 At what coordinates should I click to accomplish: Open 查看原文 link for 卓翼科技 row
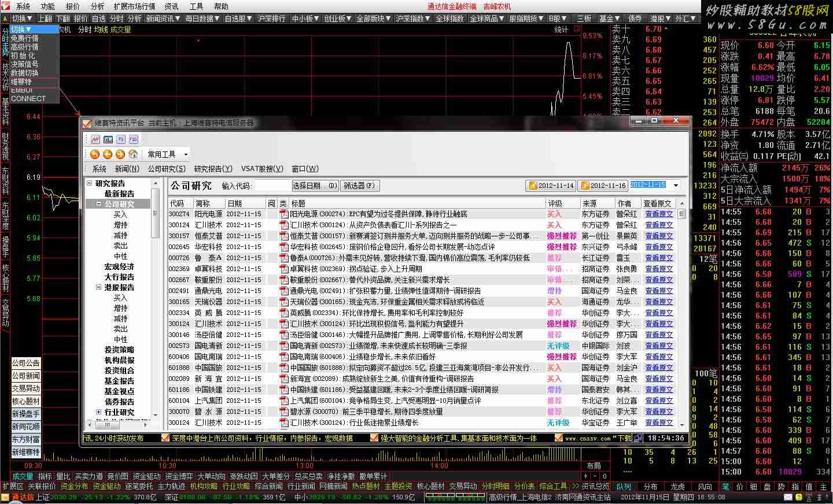point(659,269)
